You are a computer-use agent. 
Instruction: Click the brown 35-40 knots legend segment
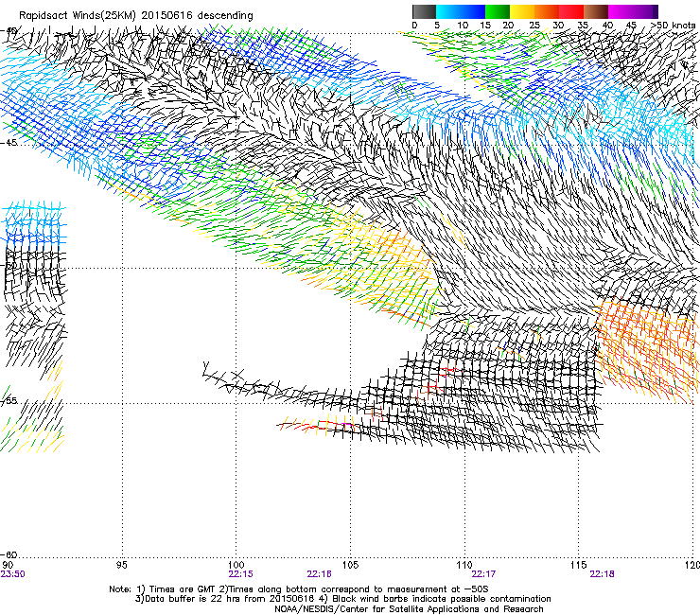[596, 11]
